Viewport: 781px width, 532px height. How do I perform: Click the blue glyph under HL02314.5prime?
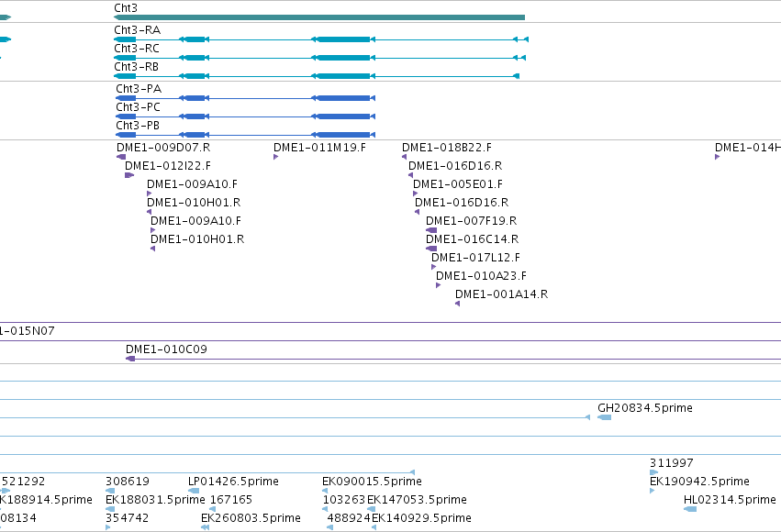[690, 509]
